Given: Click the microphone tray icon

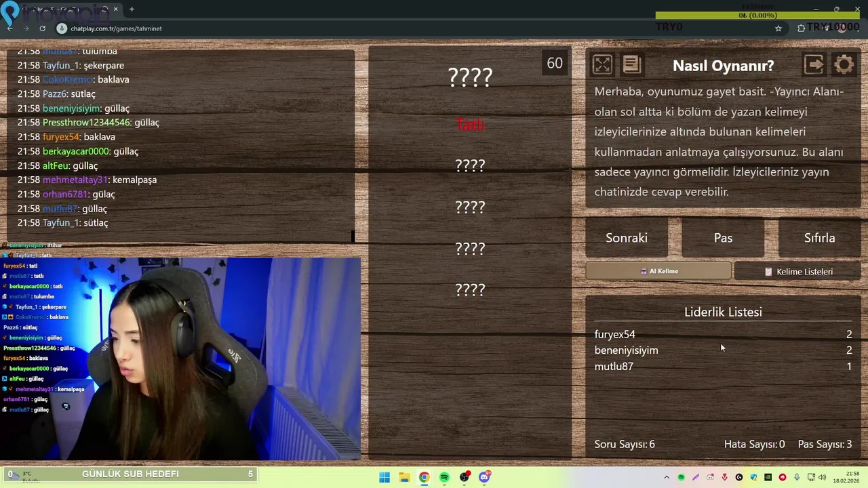Looking at the screenshot, I should pyautogui.click(x=797, y=477).
